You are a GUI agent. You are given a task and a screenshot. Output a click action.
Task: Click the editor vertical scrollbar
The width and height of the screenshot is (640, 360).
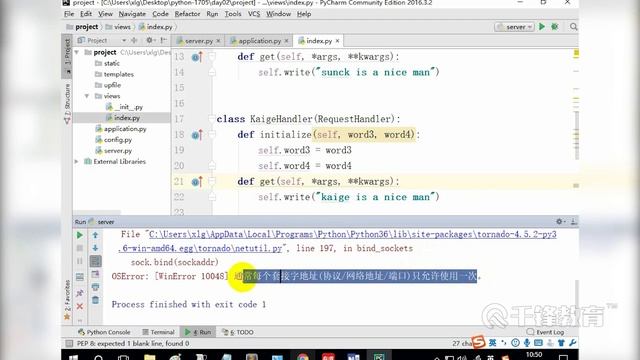(x=576, y=135)
